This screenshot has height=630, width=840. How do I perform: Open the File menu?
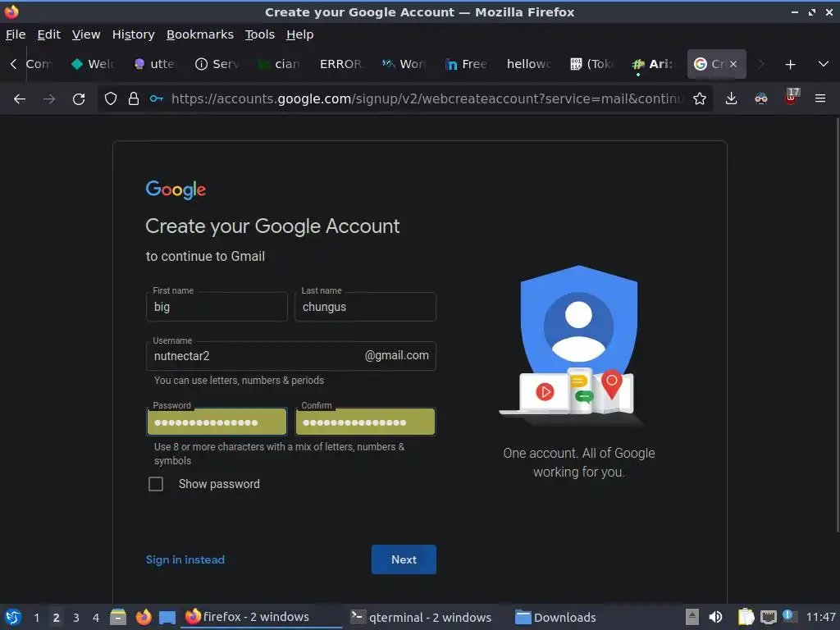[16, 34]
